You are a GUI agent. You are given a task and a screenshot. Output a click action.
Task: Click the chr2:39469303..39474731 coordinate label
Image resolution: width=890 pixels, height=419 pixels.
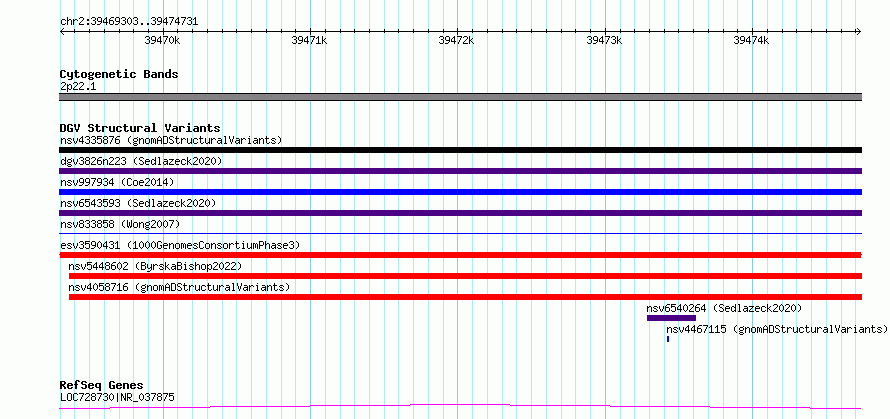pyautogui.click(x=129, y=22)
